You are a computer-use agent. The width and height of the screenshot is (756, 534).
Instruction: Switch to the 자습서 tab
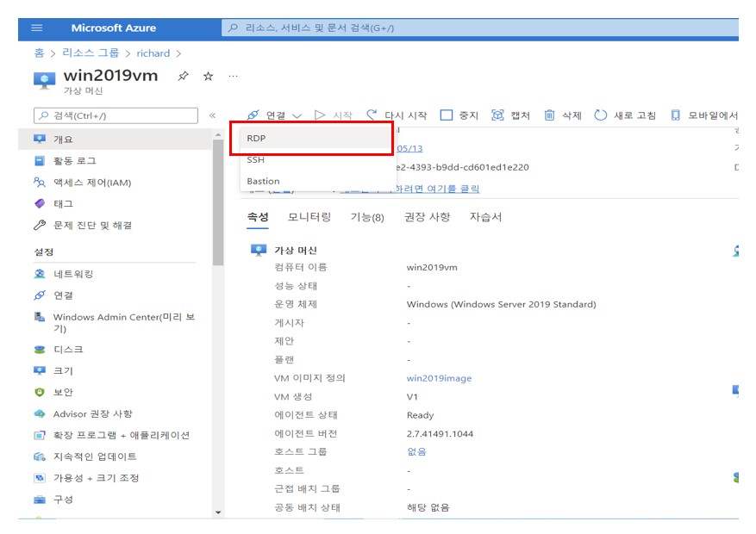pyautogui.click(x=485, y=217)
